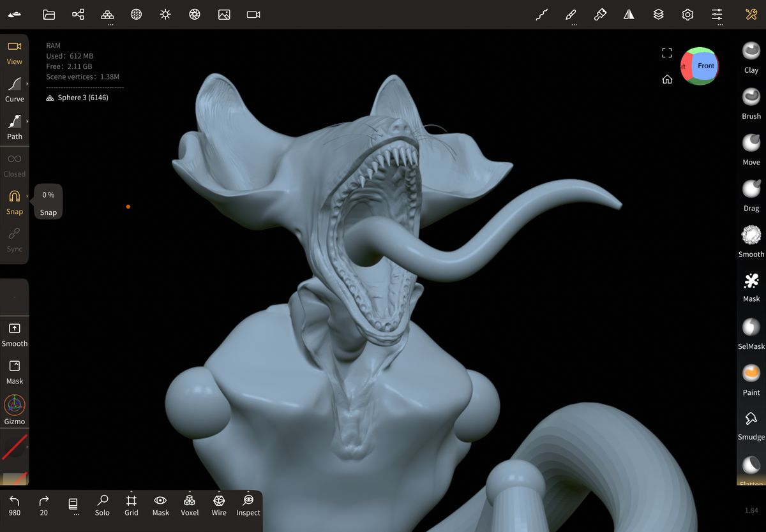The image size is (766, 532).
Task: Open the Symmetry menu
Action: (629, 14)
